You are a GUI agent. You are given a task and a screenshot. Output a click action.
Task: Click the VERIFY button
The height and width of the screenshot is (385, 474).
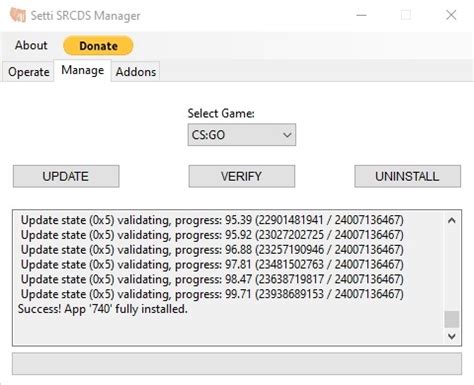[242, 176]
